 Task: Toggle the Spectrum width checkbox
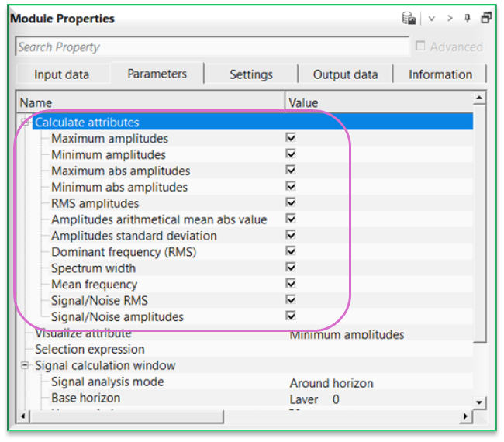pyautogui.click(x=291, y=268)
